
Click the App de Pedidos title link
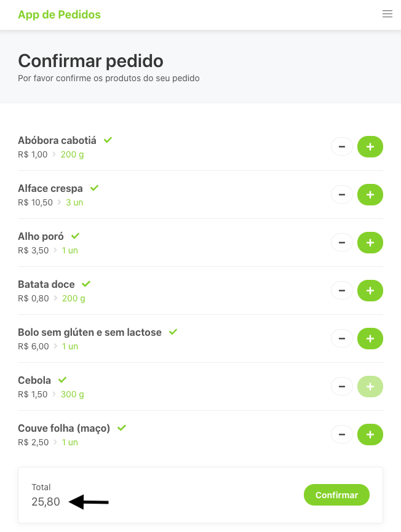pyautogui.click(x=59, y=15)
